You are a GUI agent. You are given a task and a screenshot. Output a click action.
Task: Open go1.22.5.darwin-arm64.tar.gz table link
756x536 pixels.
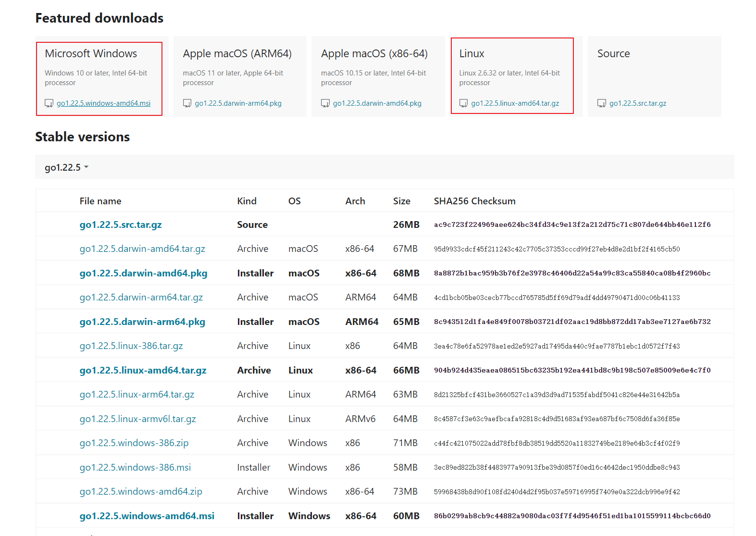click(x=141, y=297)
